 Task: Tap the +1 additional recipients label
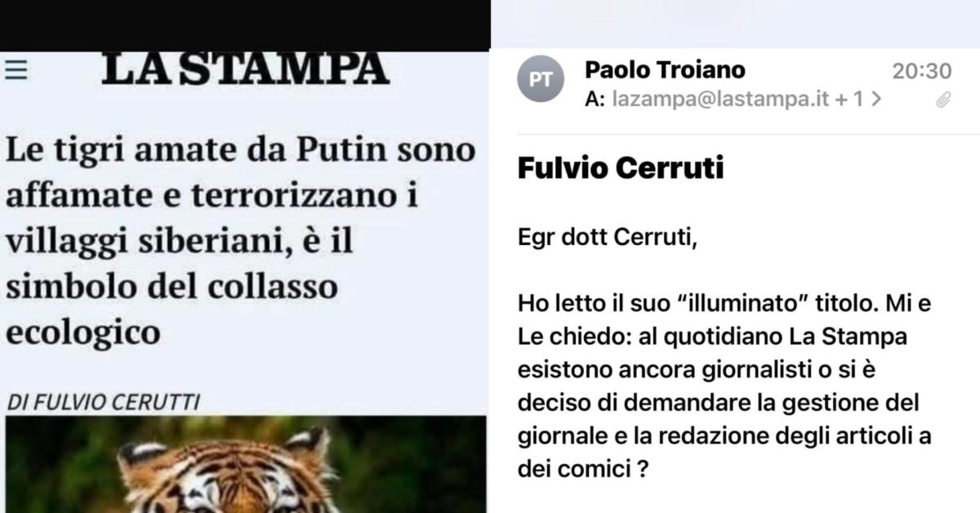(849, 100)
